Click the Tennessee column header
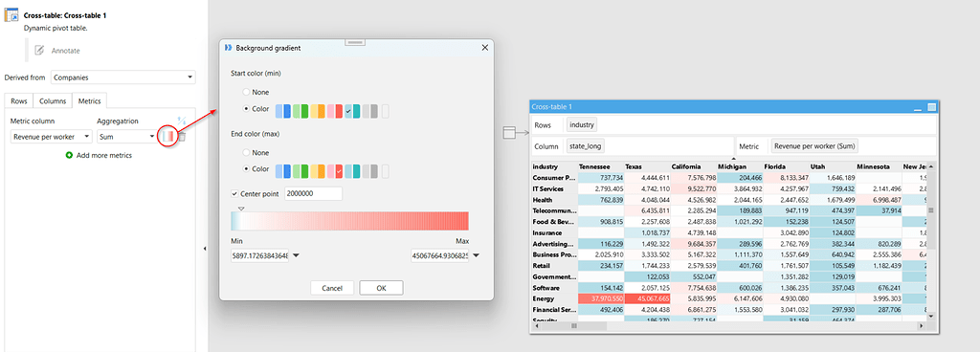 [x=601, y=166]
